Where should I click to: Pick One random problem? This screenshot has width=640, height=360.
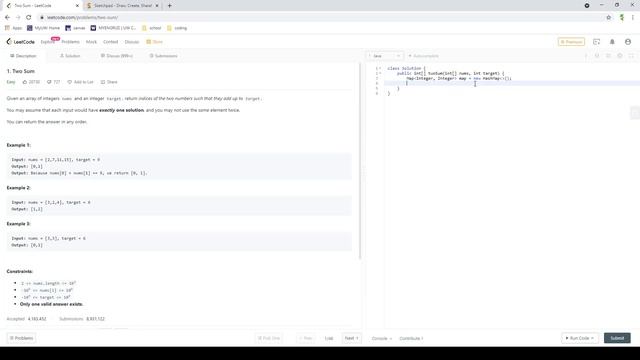click(269, 338)
